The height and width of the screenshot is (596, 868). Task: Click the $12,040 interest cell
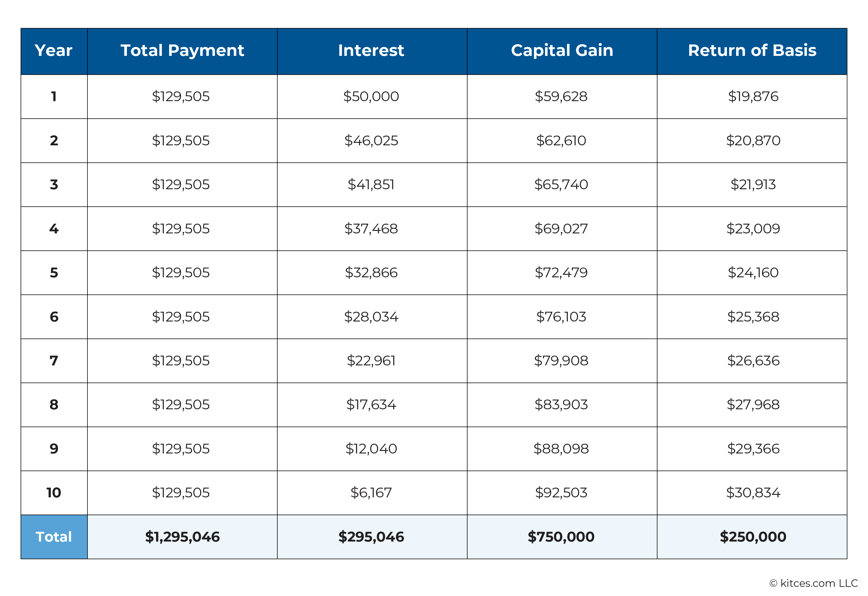tap(371, 449)
